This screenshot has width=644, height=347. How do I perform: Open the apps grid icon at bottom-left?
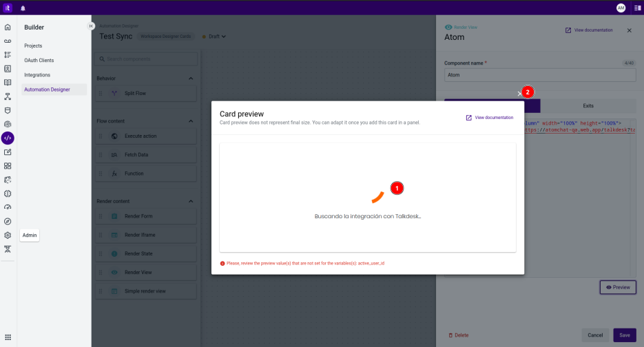[8, 337]
